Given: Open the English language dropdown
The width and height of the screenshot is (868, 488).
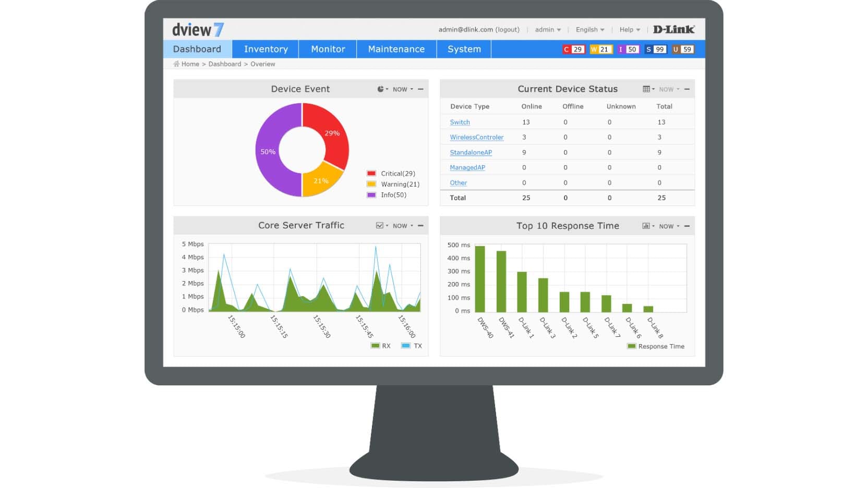Looking at the screenshot, I should tap(589, 30).
